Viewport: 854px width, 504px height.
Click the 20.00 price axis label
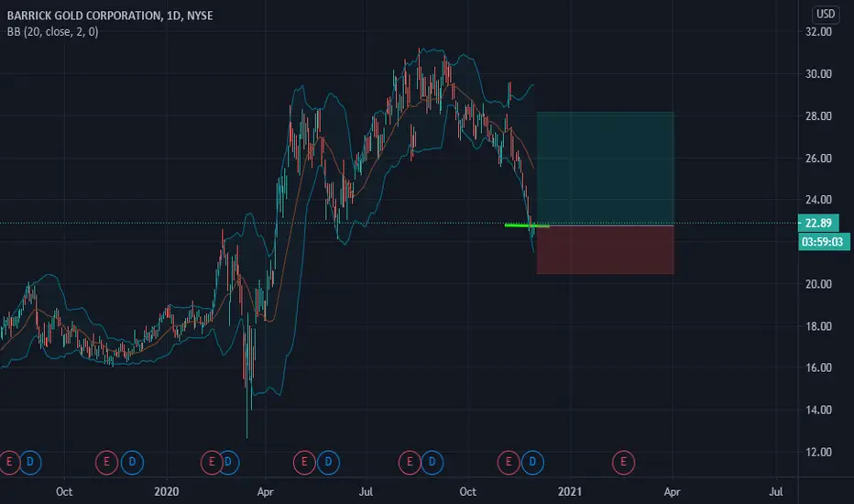click(818, 284)
